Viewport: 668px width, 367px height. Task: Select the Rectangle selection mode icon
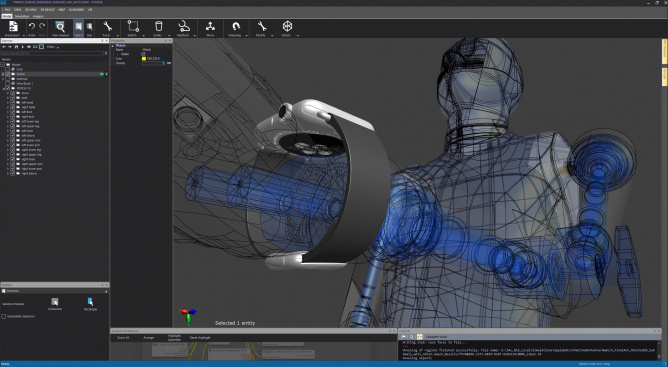[x=90, y=302]
